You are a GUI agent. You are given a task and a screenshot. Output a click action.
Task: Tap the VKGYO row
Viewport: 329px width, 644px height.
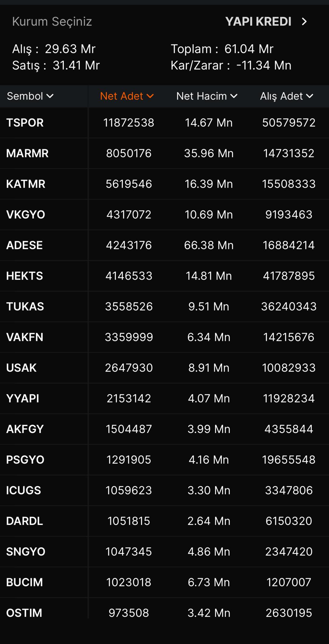tap(26, 215)
